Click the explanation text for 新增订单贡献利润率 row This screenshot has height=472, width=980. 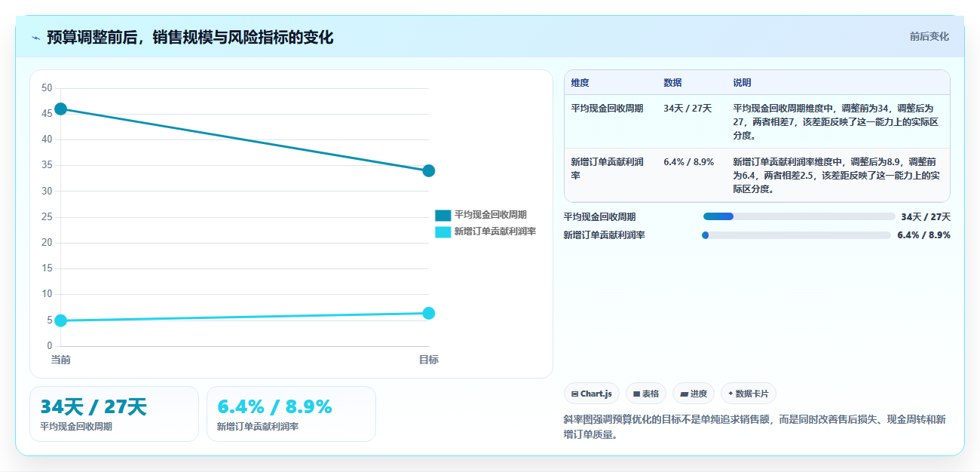click(837, 176)
